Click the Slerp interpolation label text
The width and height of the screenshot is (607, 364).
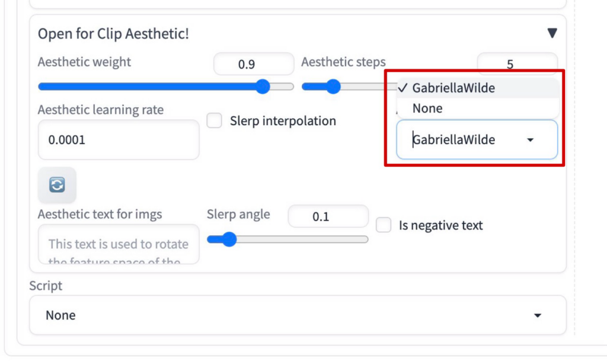(x=283, y=121)
